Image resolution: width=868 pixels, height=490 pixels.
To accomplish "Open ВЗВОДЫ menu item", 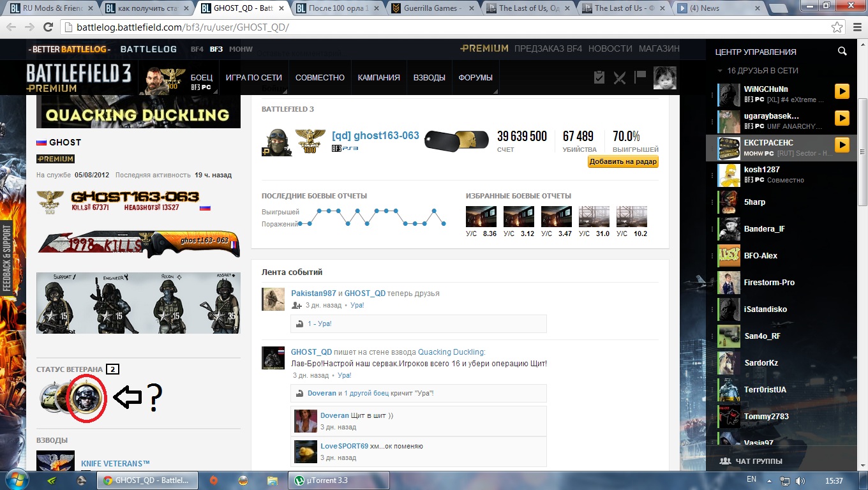I will click(430, 78).
